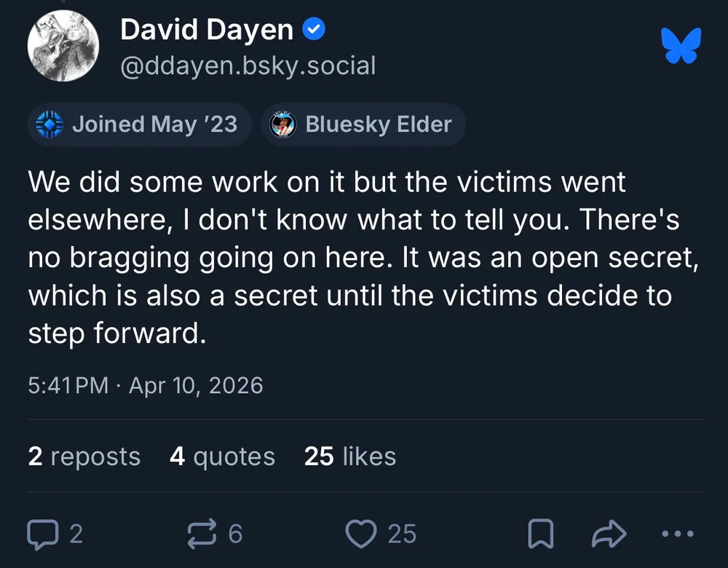Click the blue Bluesky butterfly logo
Screen dimensions: 728x568
pos(681,45)
